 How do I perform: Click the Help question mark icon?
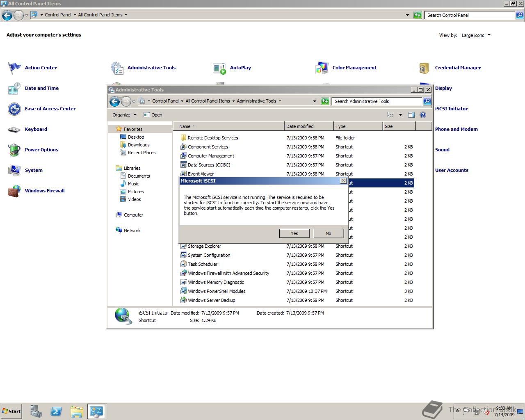423,115
